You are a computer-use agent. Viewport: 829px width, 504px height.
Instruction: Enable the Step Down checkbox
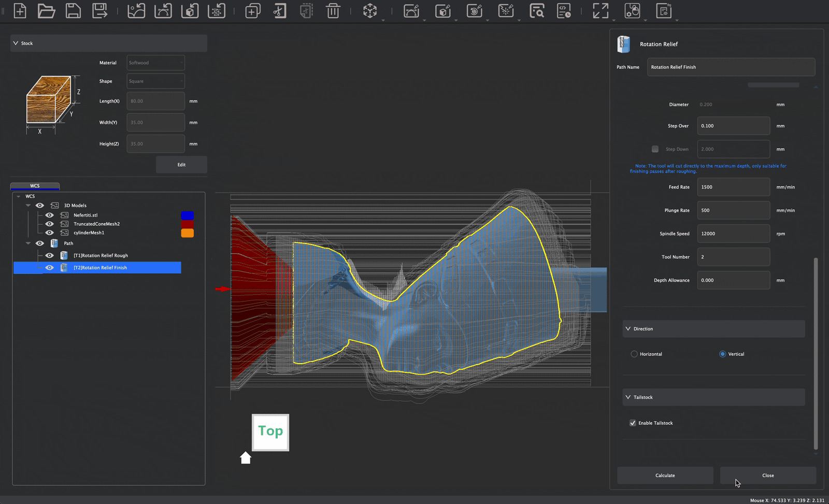click(x=654, y=149)
